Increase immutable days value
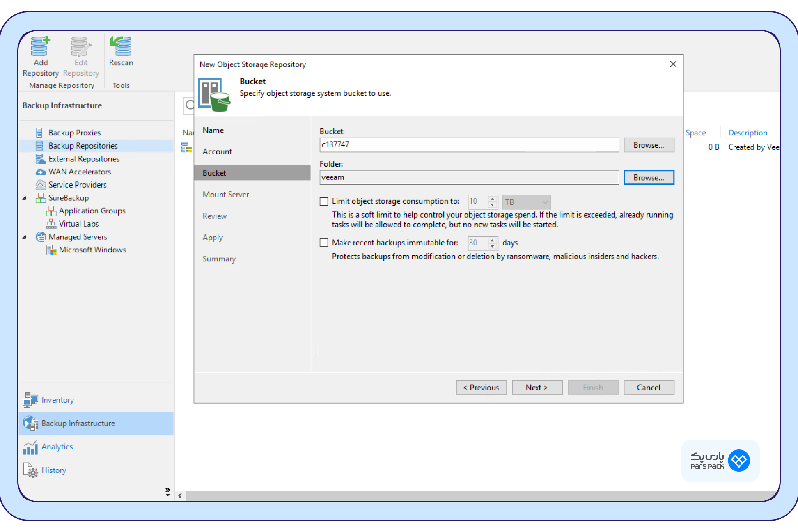This screenshot has height=532, width=798. pyautogui.click(x=492, y=240)
